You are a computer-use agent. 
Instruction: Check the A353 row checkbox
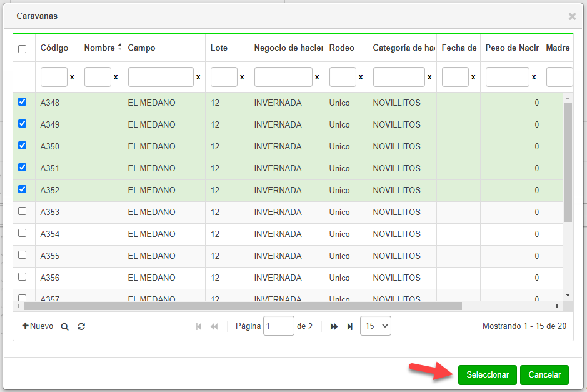click(22, 211)
